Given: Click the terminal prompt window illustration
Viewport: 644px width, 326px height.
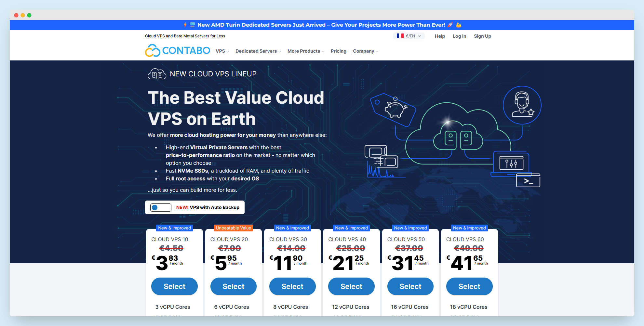Looking at the screenshot, I should coord(528,180).
